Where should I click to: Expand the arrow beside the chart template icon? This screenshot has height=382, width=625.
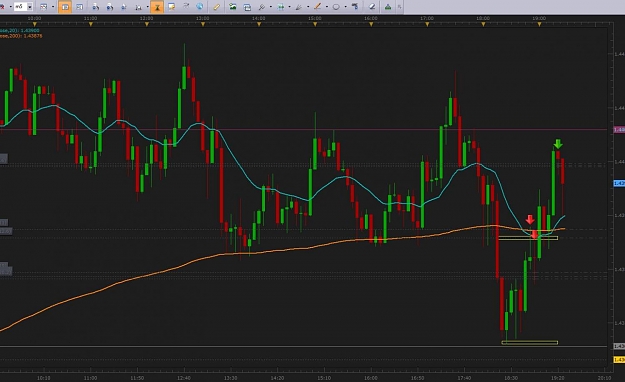53,7
